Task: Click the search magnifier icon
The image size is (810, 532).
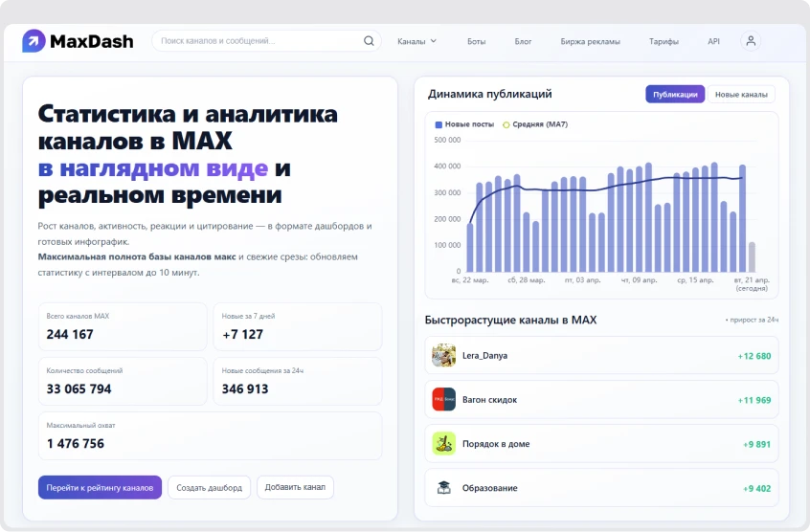Action: [x=369, y=41]
